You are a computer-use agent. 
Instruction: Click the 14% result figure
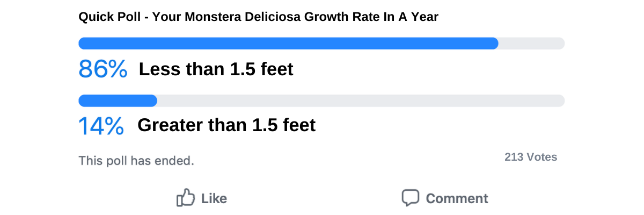click(x=101, y=125)
